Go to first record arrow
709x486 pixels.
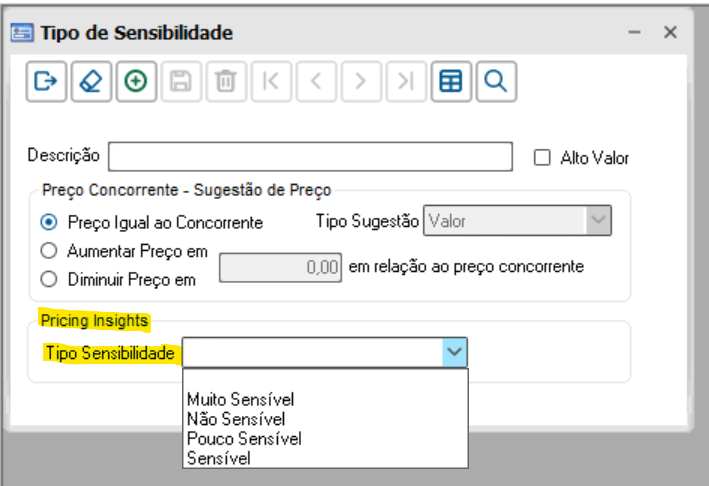point(270,83)
